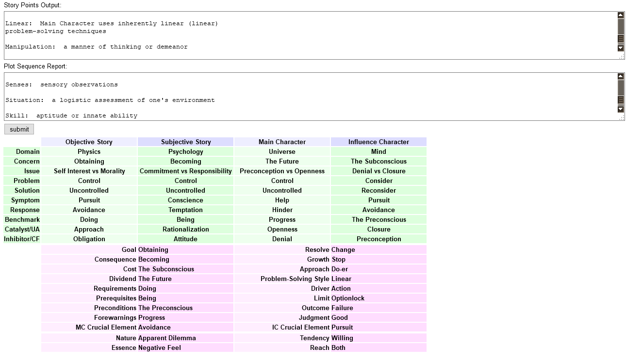Click Self Interest vs Morality cell

point(89,171)
